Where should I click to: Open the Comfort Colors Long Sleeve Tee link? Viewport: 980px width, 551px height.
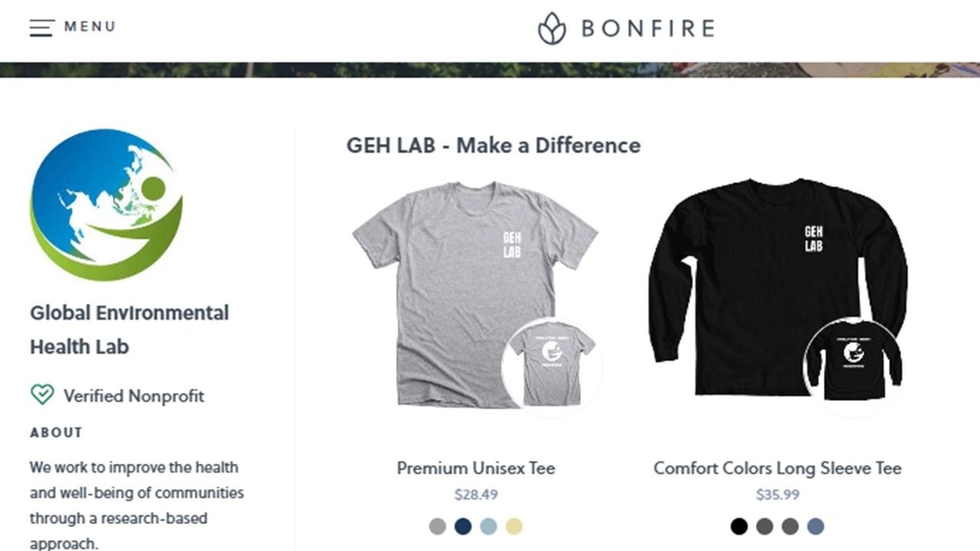click(x=777, y=468)
